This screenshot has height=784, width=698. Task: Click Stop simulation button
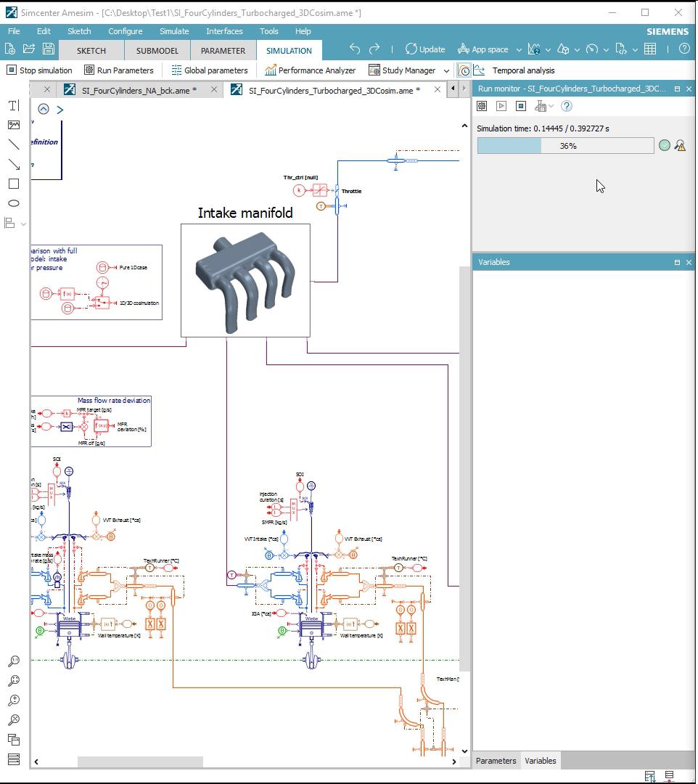[39, 70]
